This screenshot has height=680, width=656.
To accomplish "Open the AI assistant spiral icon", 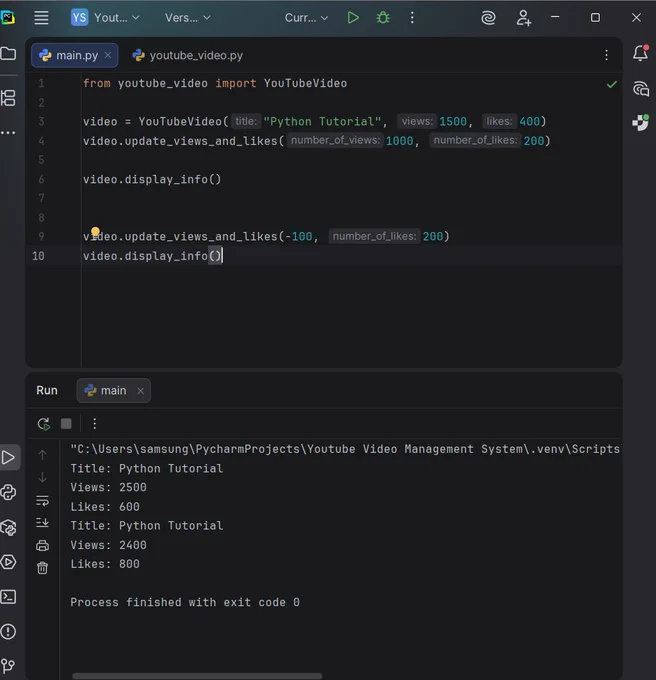I will tap(488, 18).
